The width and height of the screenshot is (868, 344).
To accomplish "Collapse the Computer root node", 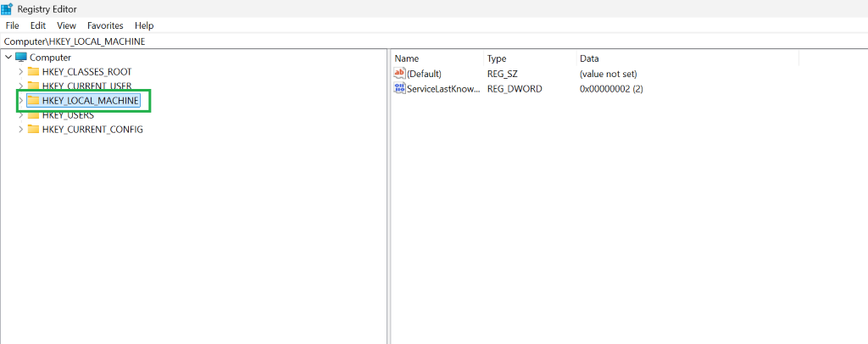I will pos(8,57).
